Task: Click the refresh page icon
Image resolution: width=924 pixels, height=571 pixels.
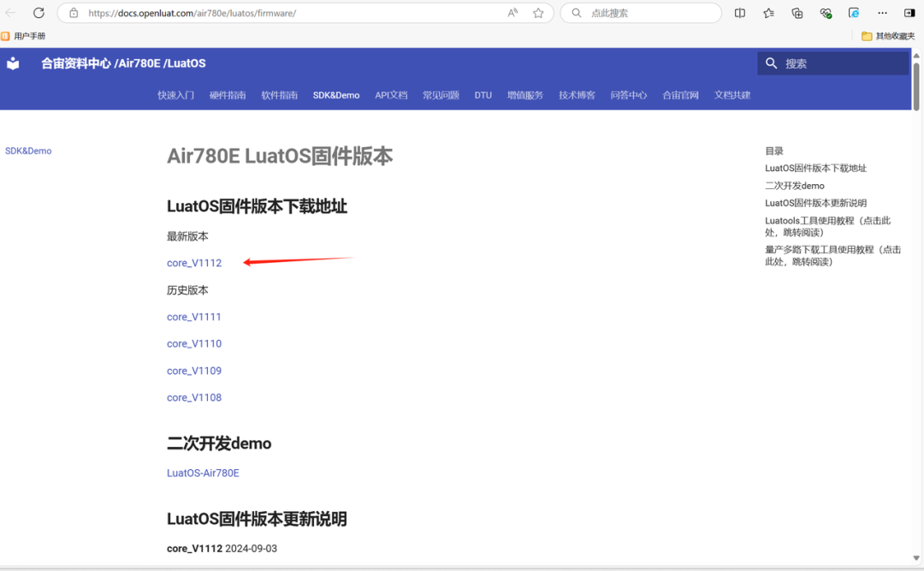Action: coord(38,13)
